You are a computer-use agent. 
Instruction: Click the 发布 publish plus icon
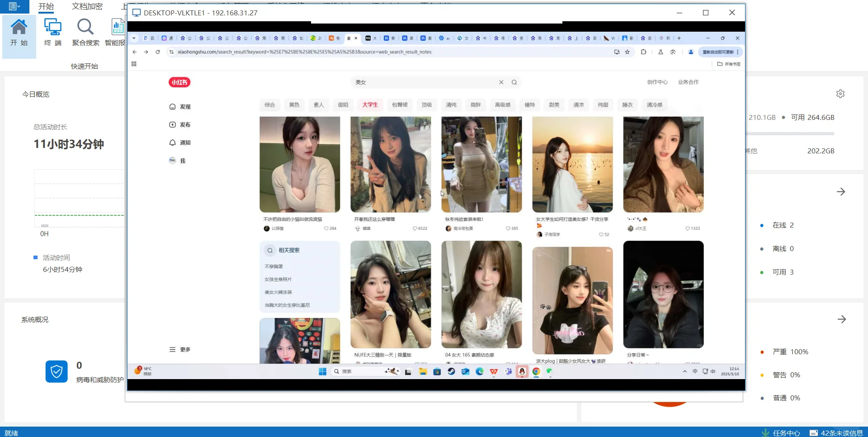172,124
